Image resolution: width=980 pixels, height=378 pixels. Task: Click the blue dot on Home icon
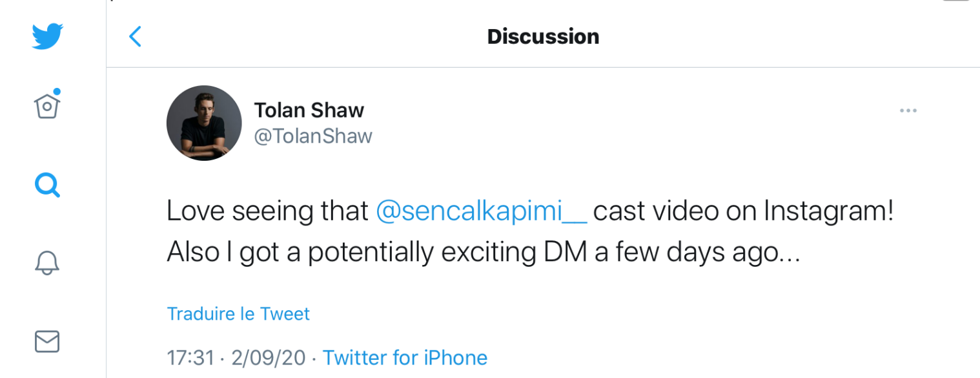(57, 92)
